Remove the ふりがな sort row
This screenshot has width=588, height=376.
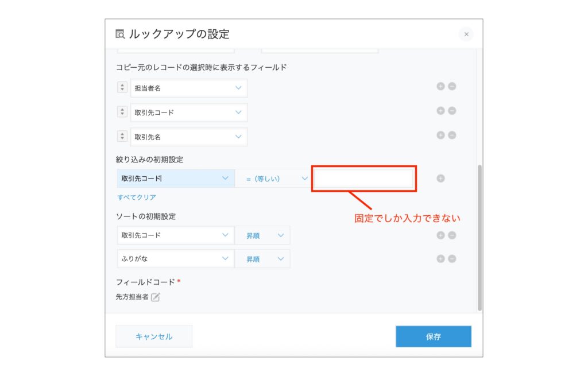coord(452,259)
